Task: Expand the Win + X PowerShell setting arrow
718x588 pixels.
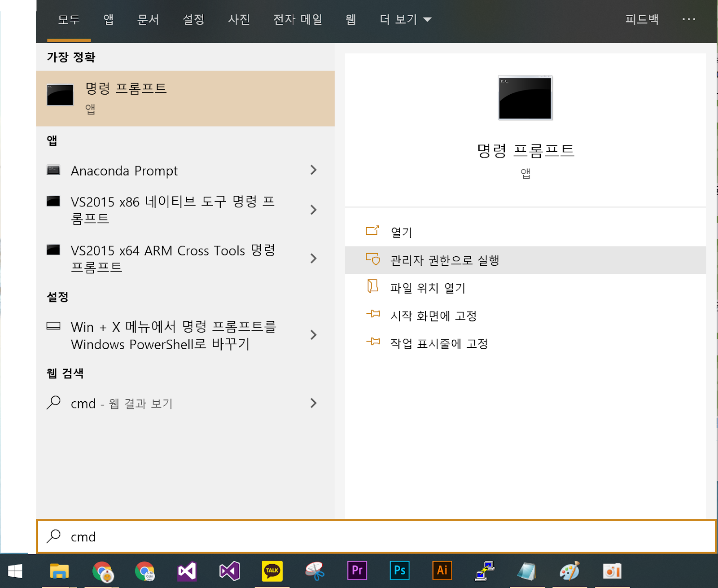Action: 313,335
